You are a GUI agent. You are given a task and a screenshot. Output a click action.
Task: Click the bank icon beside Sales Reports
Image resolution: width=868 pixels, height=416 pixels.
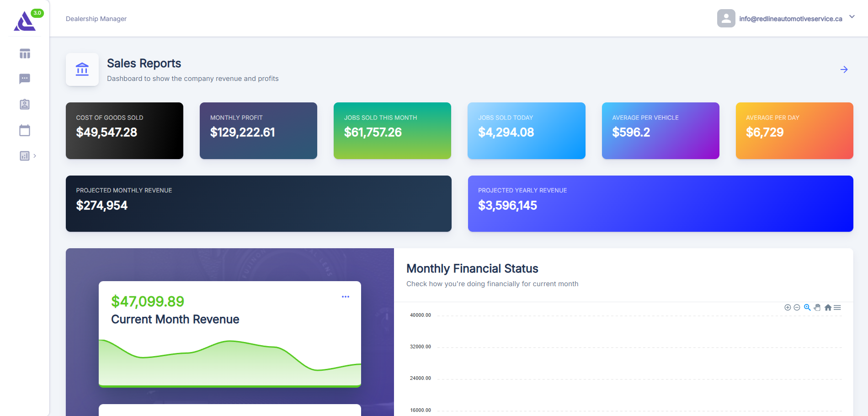(x=82, y=69)
